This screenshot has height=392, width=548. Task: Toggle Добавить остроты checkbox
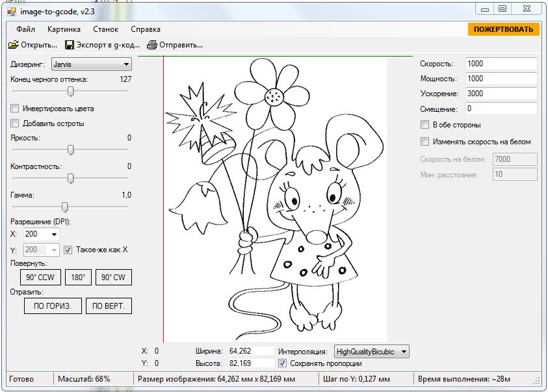click(x=15, y=124)
